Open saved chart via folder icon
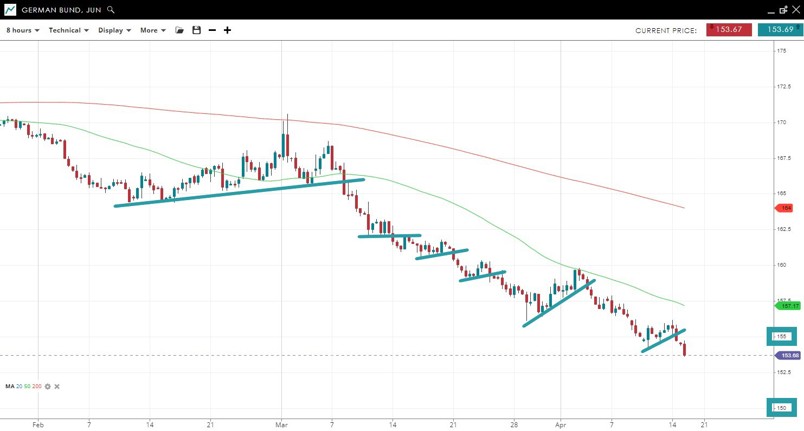804x431 pixels. click(x=180, y=30)
